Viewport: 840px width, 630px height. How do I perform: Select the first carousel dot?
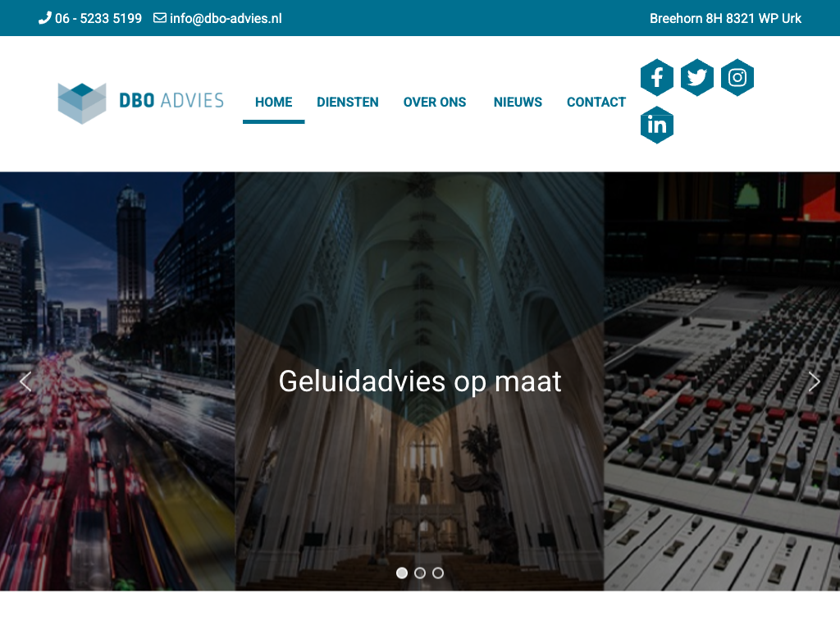(402, 573)
